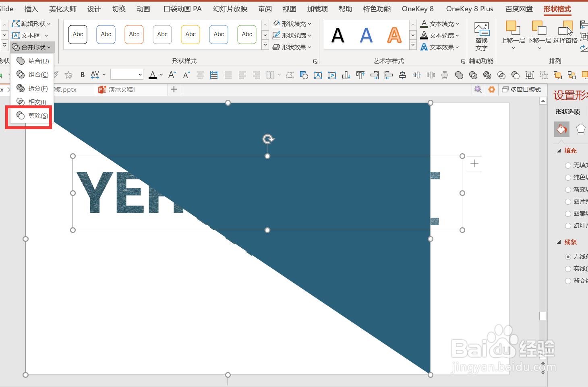The image size is (588, 387).
Task: Open the 动画 animations tab
Action: [x=143, y=9]
